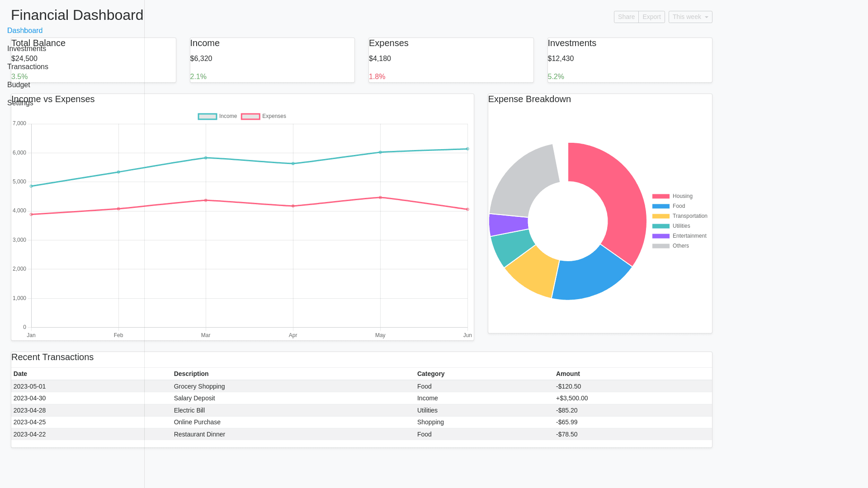Toggle Utilities in the doughnut legend

(x=671, y=226)
